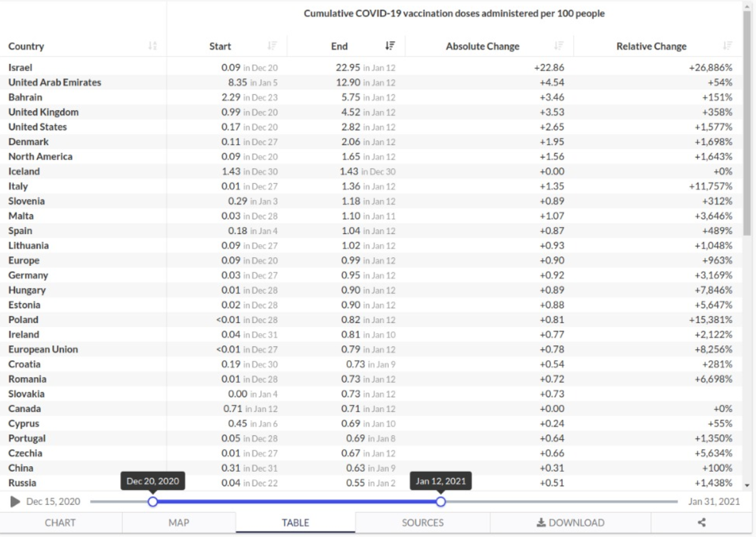Click the End column sort arrow icon
The height and width of the screenshot is (537, 756).
(x=389, y=46)
